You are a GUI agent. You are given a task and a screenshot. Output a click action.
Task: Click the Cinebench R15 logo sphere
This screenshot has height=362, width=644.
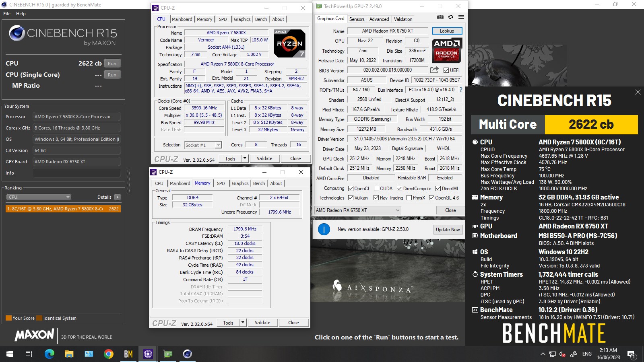(x=17, y=33)
